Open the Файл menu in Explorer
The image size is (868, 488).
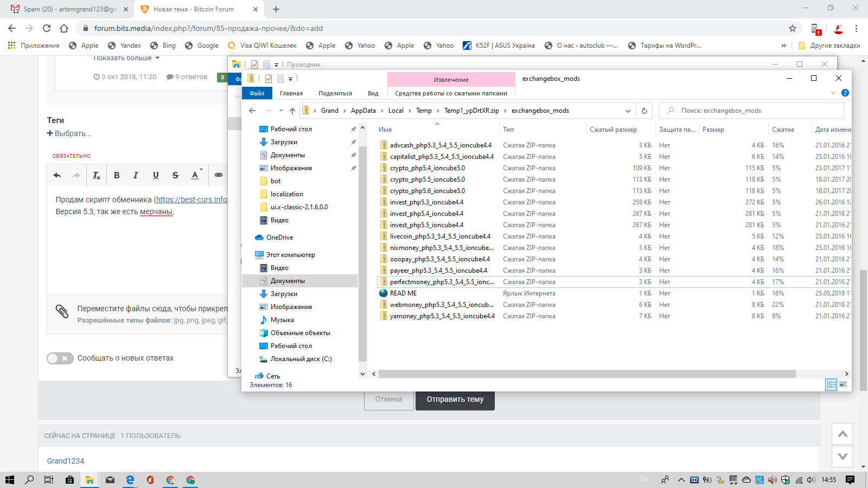coord(257,93)
